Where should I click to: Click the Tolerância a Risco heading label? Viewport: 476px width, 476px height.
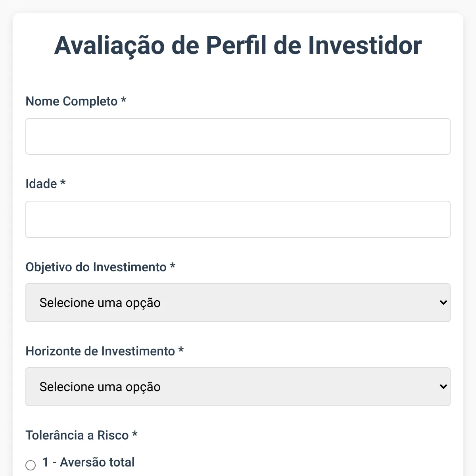(77, 435)
